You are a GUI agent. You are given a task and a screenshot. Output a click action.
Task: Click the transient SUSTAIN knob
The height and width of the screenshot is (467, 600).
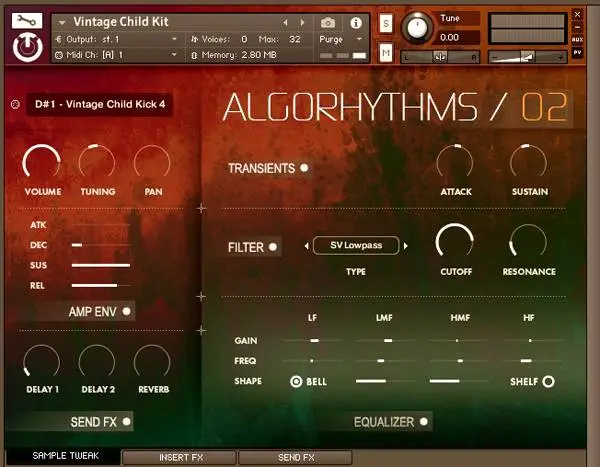[528, 163]
